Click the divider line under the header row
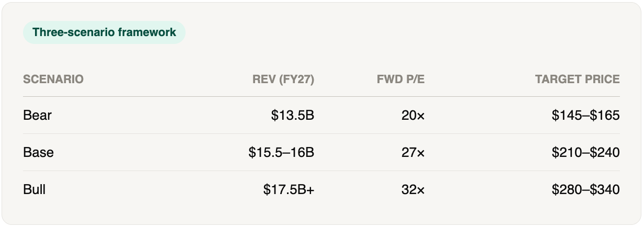This screenshot has height=227, width=644. click(x=321, y=97)
